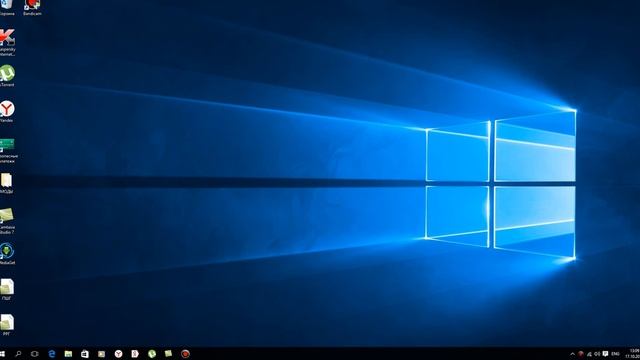Screen dimensions: 640x360
Task: Switch input language via ENG indicator
Action: coord(616,354)
